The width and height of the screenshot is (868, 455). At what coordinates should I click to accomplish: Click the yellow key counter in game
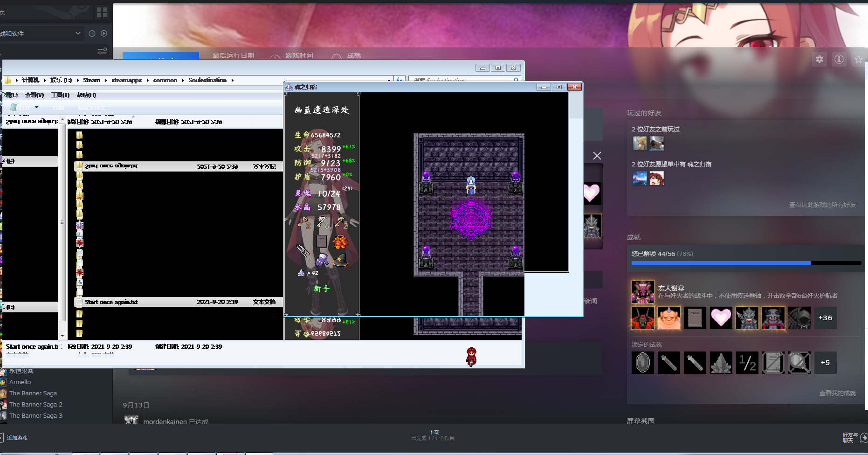click(x=304, y=223)
